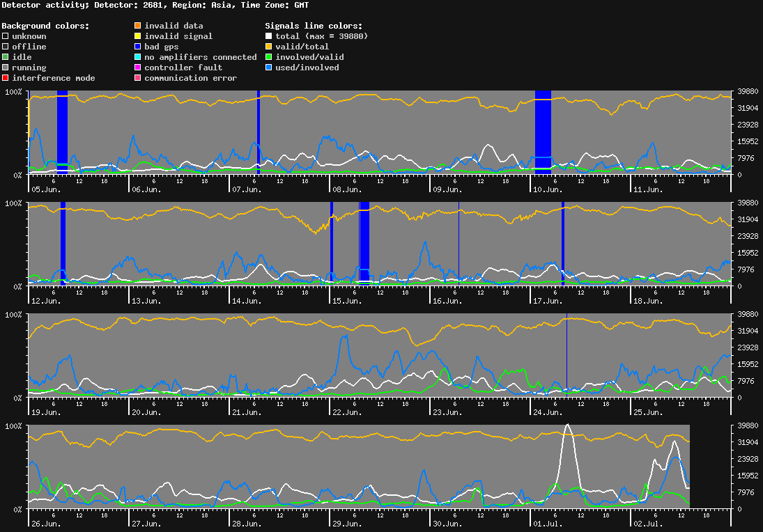The image size is (763, 532).
Task: Click the orange 'valid/total' line swatch
Action: 268,47
